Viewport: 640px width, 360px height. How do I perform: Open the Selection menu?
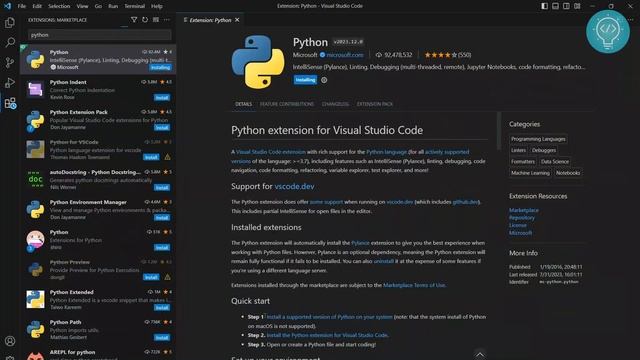pyautogui.click(x=59, y=6)
